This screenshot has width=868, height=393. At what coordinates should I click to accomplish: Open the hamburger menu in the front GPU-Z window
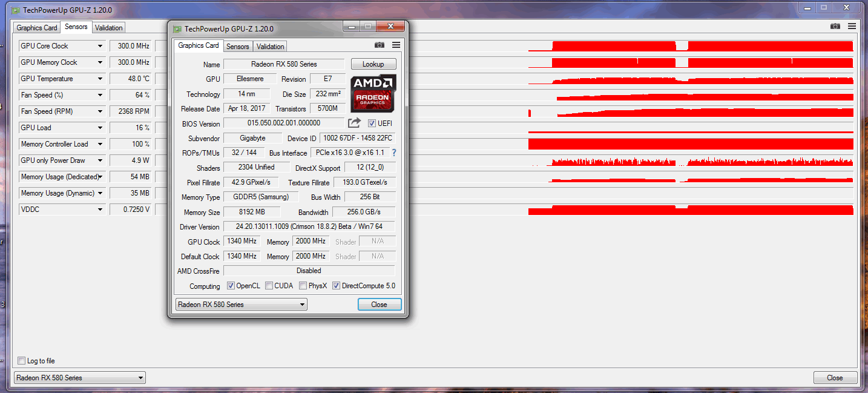pos(396,45)
